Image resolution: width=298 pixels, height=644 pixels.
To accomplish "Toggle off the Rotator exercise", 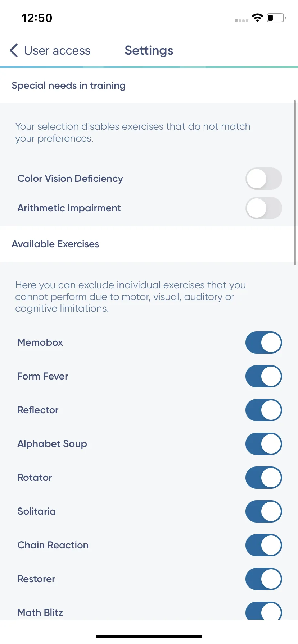I will click(x=264, y=478).
